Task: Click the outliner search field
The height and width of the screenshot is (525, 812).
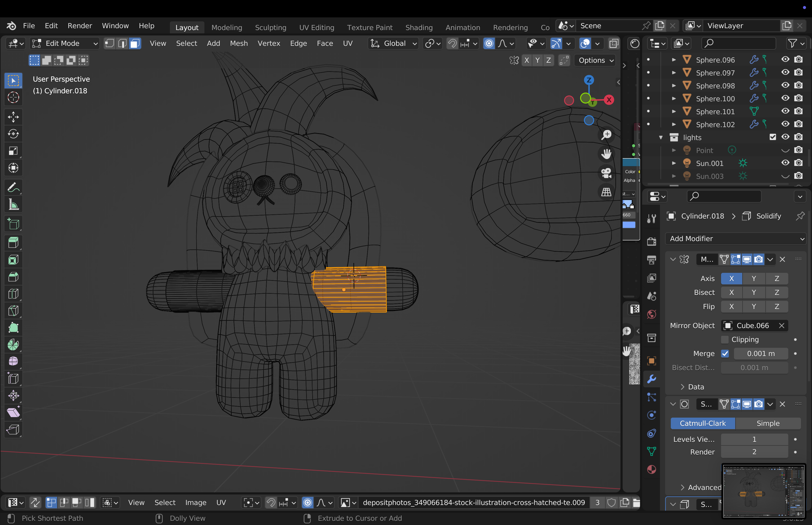Action: click(x=738, y=43)
